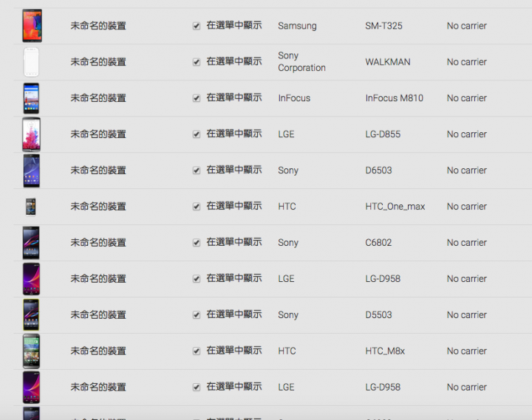Click the Sony D6503 phone thumbnail
532x420 pixels.
(31, 171)
